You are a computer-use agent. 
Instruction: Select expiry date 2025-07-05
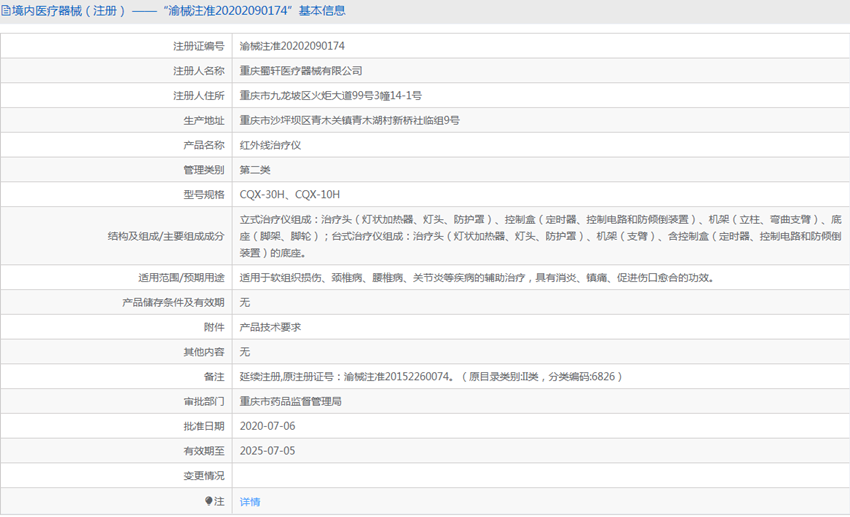pos(268,451)
